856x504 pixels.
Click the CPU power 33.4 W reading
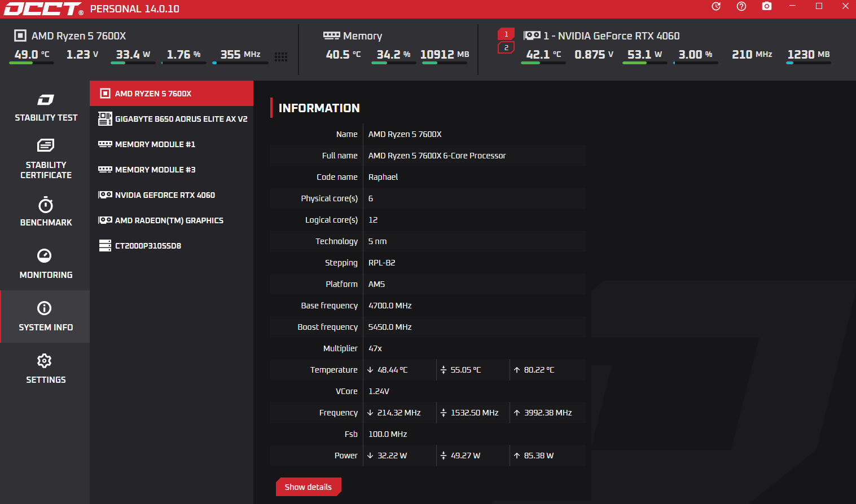tap(133, 55)
